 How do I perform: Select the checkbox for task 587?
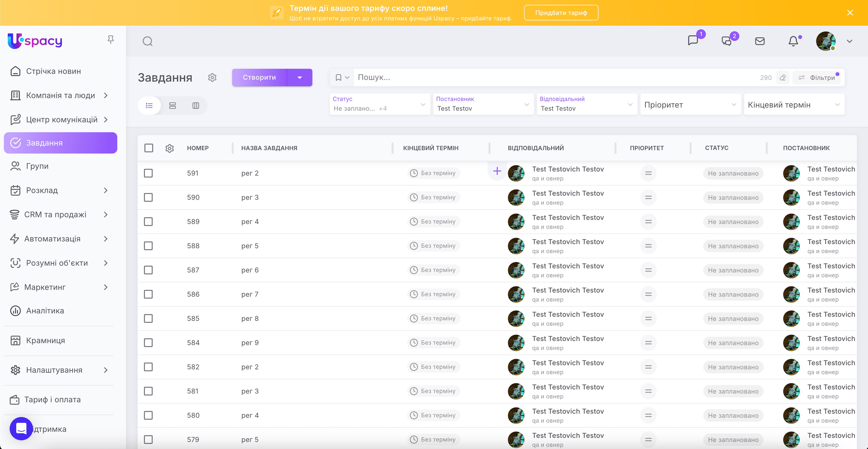(148, 270)
